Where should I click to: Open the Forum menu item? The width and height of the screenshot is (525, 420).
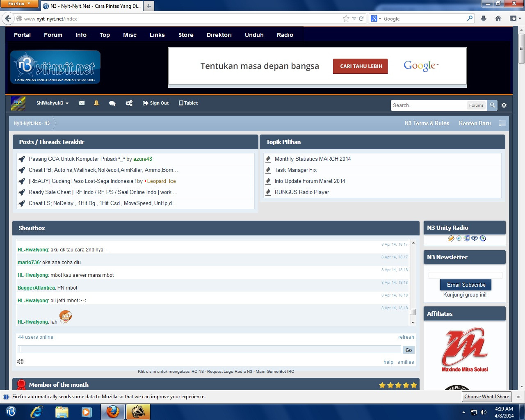click(x=53, y=35)
